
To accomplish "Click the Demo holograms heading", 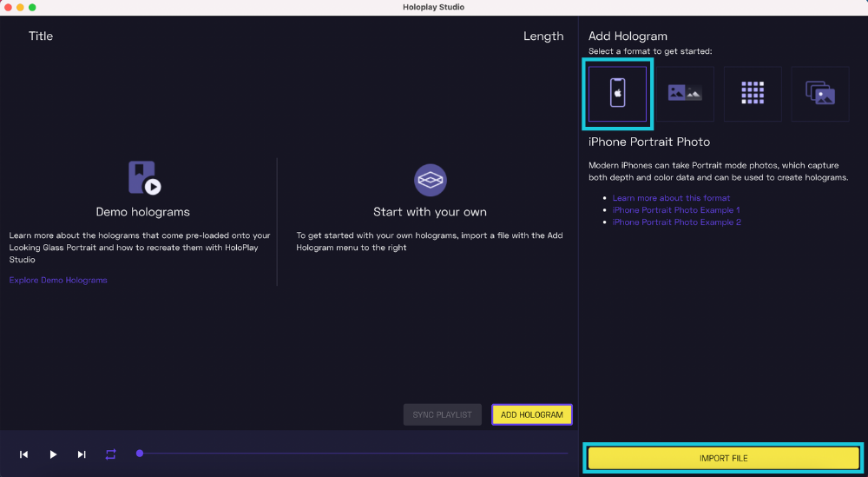I will (x=143, y=212).
